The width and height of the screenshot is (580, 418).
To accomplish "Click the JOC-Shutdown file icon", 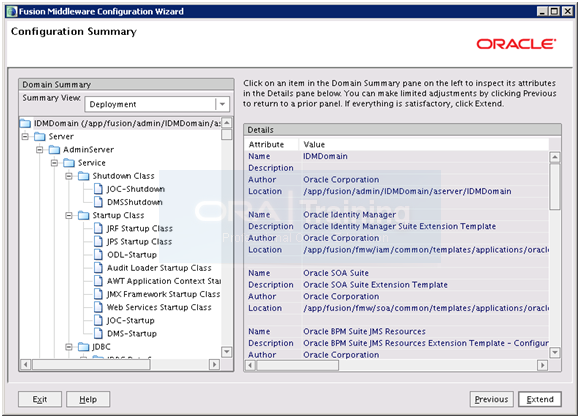I will coord(98,189).
